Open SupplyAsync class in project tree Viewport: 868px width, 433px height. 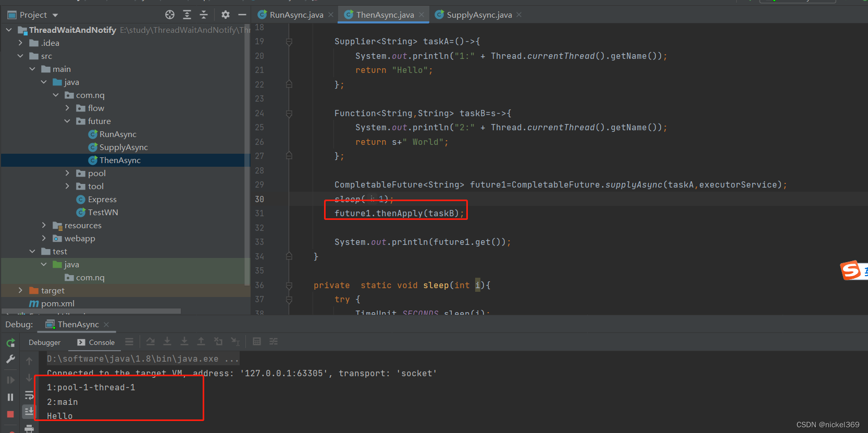click(123, 147)
